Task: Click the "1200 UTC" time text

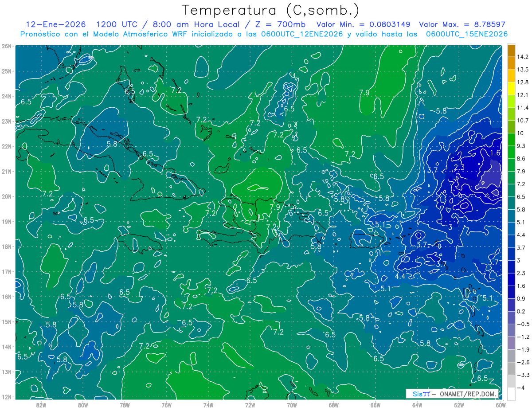Action: pyautogui.click(x=117, y=24)
